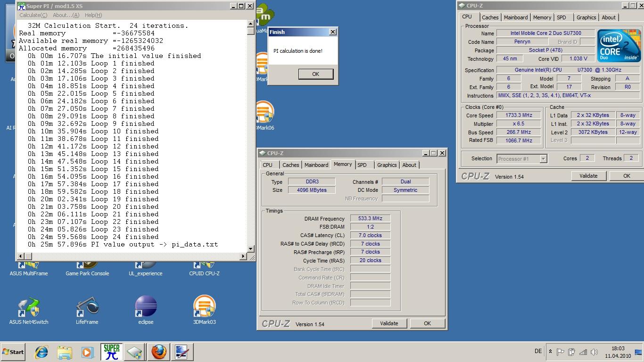Switch to Caches tab in Memory window
The height and width of the screenshot is (362, 644).
(x=290, y=165)
